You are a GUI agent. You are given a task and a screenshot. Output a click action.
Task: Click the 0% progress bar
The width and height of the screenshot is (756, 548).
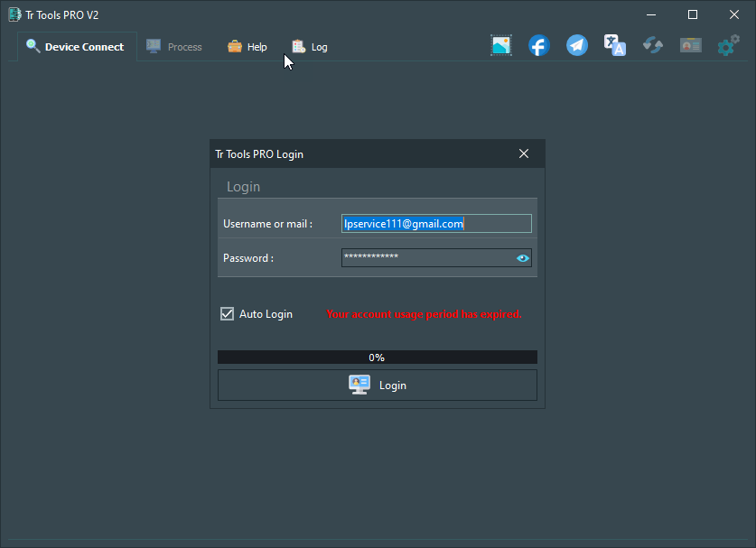377,357
